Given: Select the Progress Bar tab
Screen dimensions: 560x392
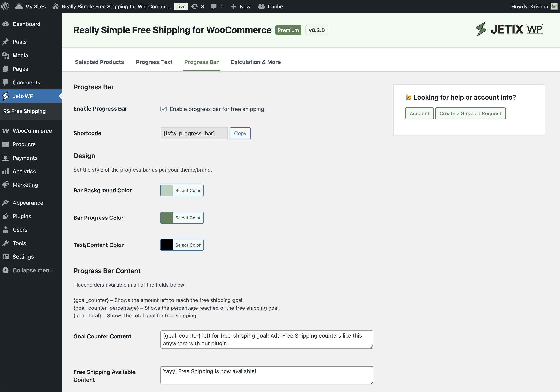Looking at the screenshot, I should click(x=201, y=62).
